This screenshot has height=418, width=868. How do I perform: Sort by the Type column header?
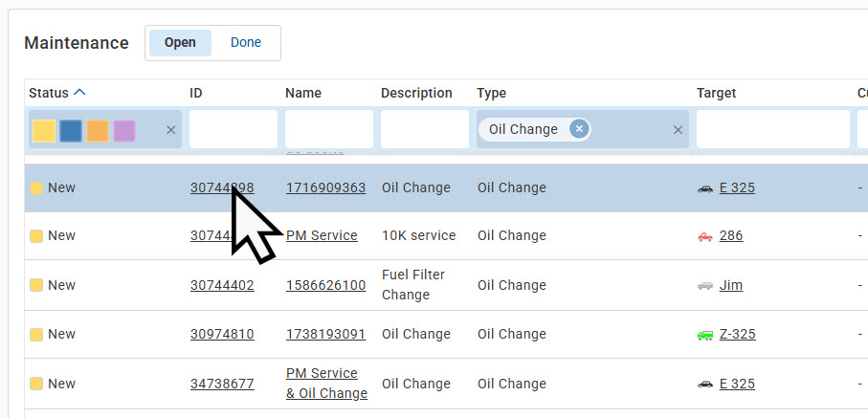tap(492, 93)
